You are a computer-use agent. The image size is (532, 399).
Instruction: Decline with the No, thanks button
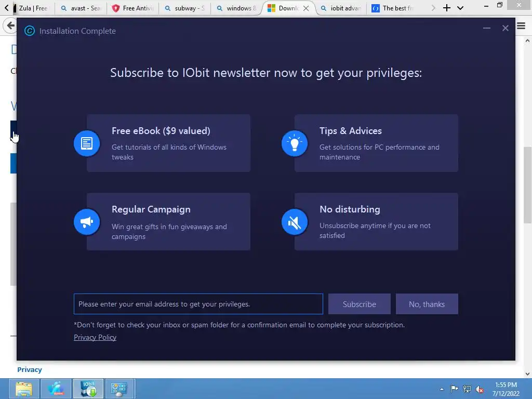point(427,304)
